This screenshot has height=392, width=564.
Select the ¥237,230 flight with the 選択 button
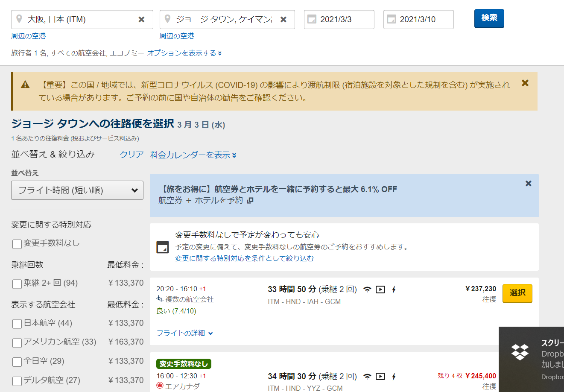517,293
